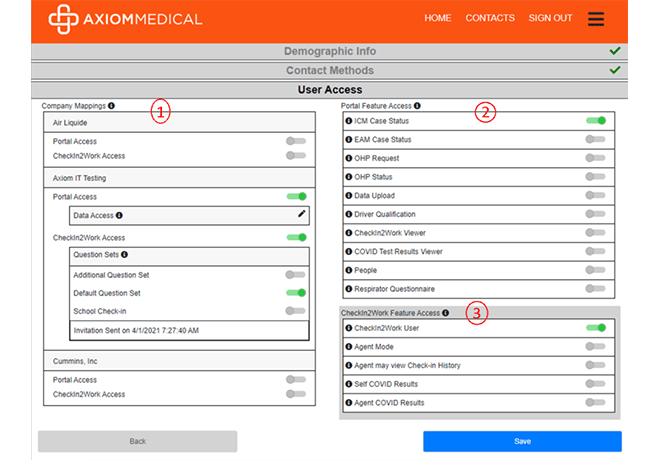Viewport: 660px width, 460px height.
Task: Click info icon for CheckIn2Work Viewer
Action: pos(349,233)
